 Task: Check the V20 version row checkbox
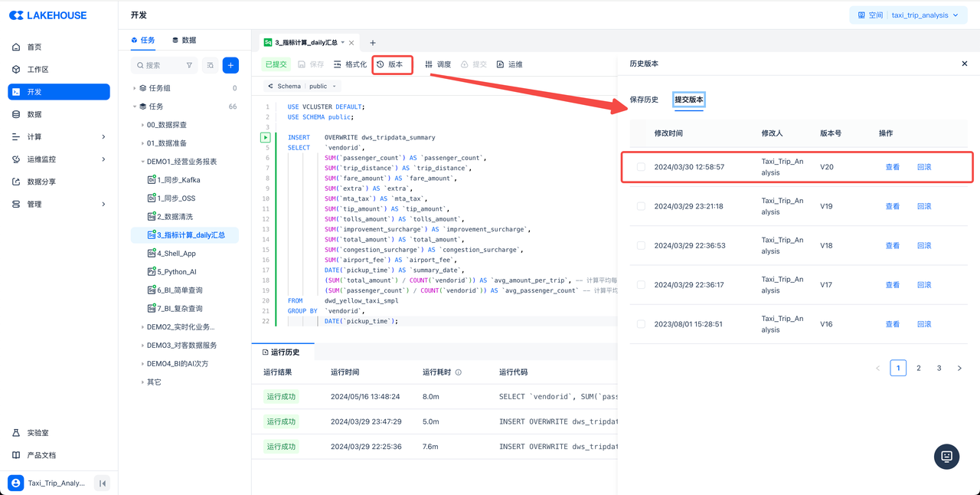point(641,167)
